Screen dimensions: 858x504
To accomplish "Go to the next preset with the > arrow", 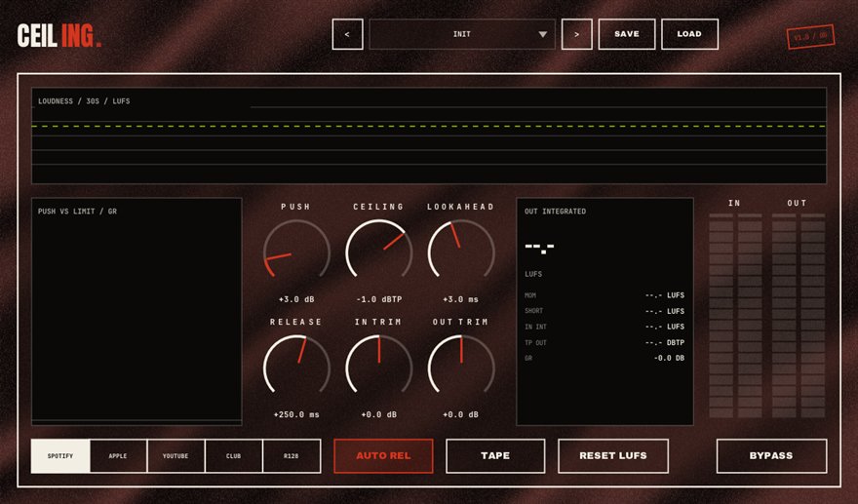I will pyautogui.click(x=577, y=34).
